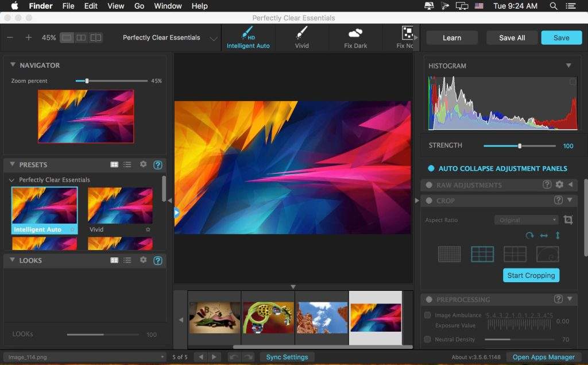Adjust the Strength slider
The image size is (588, 365).
(520, 146)
